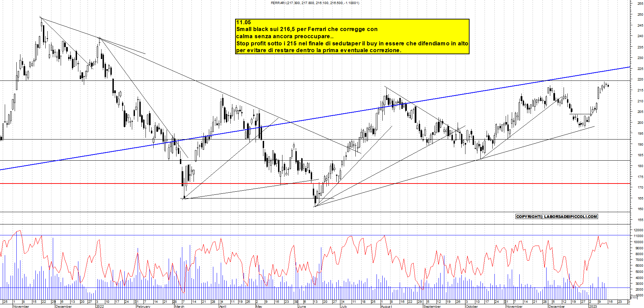This screenshot has height=308, width=644.
Task: Click the 2022 year label on the time axis
Action: click(x=100, y=306)
